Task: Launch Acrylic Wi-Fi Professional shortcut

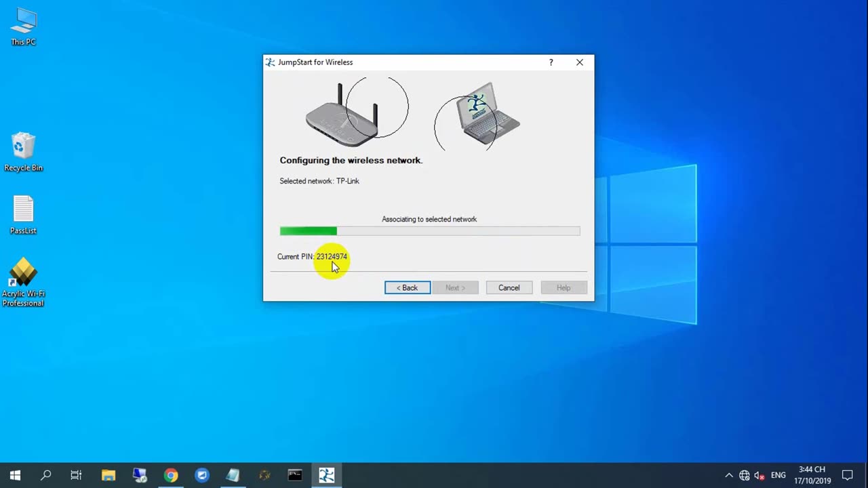Action: 23,282
